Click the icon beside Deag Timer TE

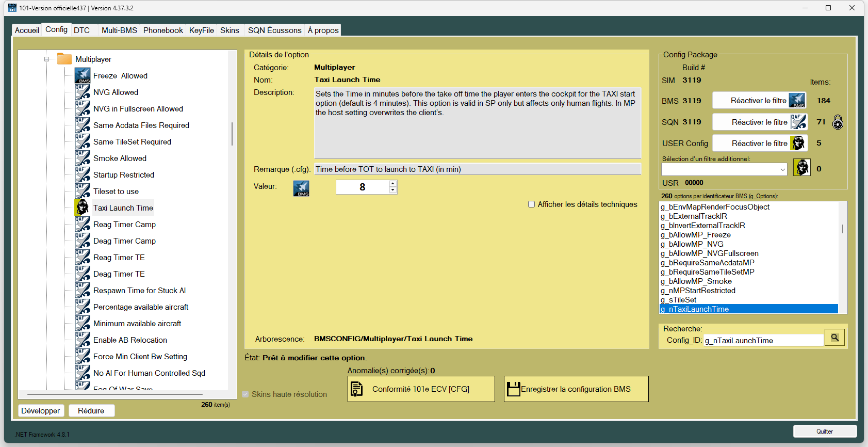coord(83,274)
